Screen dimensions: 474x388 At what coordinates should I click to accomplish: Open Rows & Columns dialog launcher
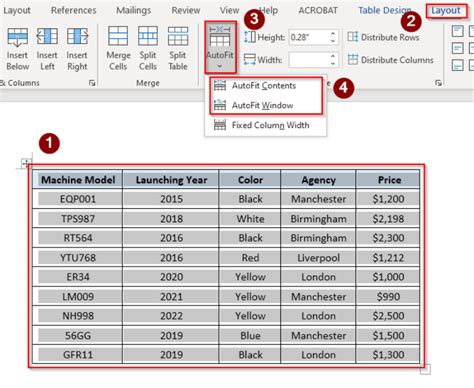pos(92,83)
